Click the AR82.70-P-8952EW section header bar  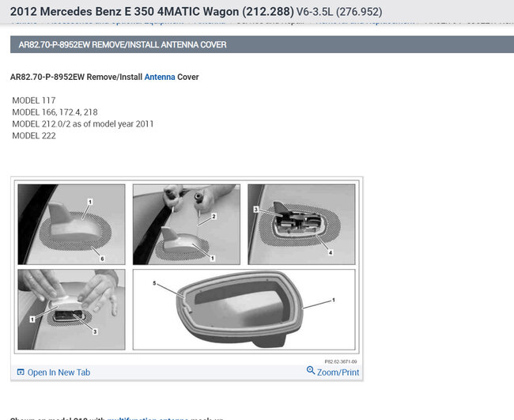pyautogui.click(x=262, y=44)
